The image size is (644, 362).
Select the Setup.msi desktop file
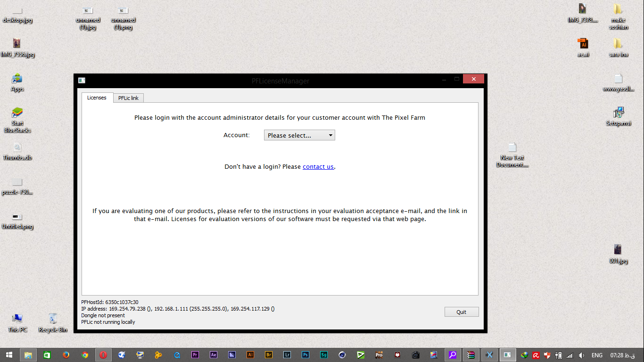(618, 116)
